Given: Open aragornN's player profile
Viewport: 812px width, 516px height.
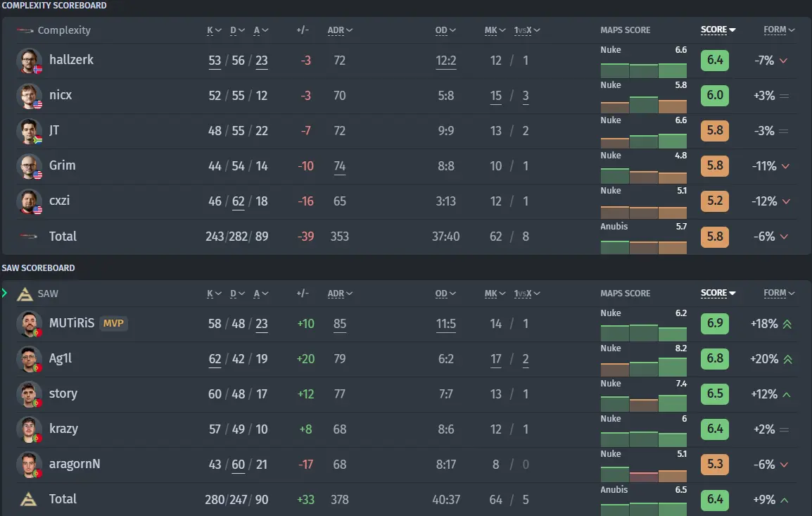Looking at the screenshot, I should pos(75,464).
